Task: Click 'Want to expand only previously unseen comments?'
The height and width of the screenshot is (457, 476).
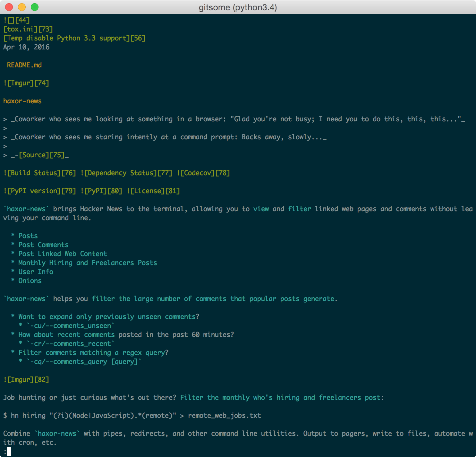Action: point(109,317)
